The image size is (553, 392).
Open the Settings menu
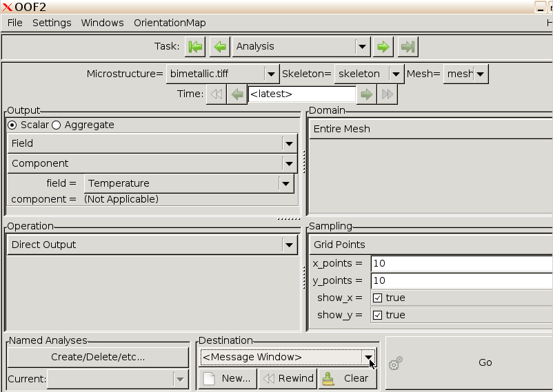52,23
